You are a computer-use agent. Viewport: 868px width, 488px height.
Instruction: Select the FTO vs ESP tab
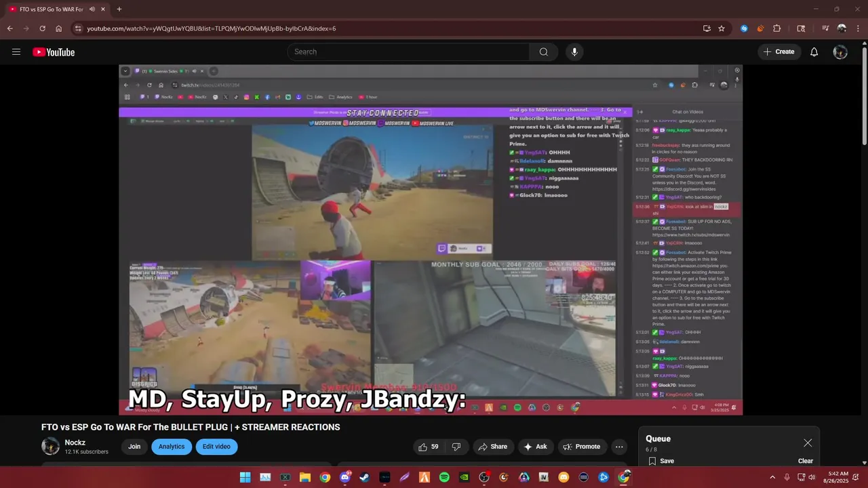(x=58, y=9)
